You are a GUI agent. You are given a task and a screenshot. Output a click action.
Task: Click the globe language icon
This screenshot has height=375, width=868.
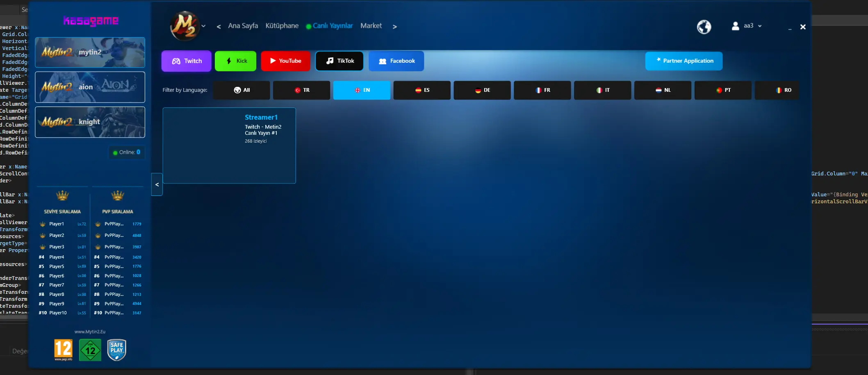tap(704, 27)
